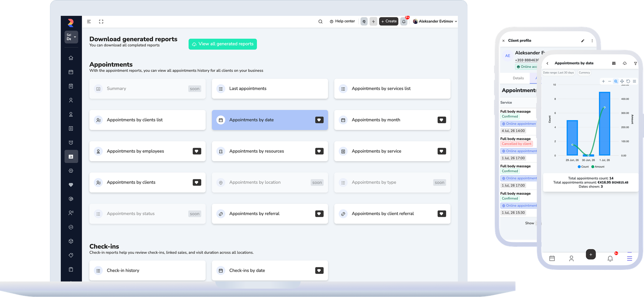Viewport: 644px width, 297px height.
Task: Click View all generated reports button
Action: click(223, 44)
